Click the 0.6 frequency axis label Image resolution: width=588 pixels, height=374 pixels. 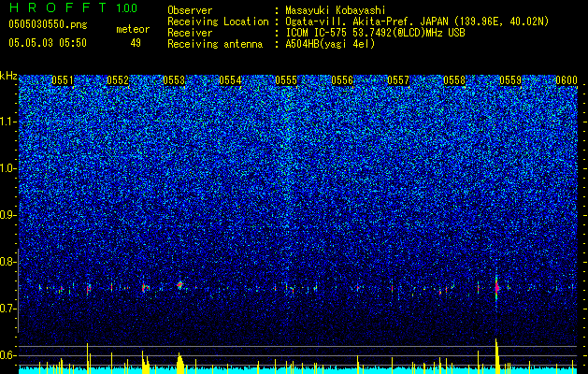(x=7, y=355)
